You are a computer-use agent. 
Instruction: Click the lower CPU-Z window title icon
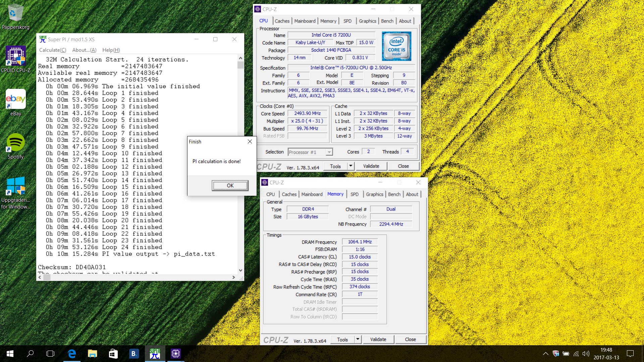tap(265, 182)
